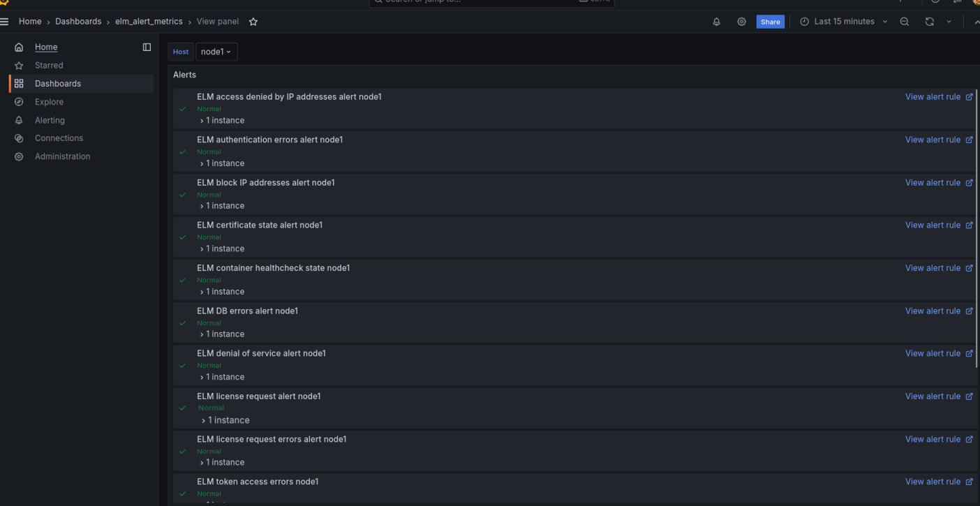This screenshot has width=980, height=506.
Task: Click the alerts list vertical scrollbar
Action: (977, 223)
